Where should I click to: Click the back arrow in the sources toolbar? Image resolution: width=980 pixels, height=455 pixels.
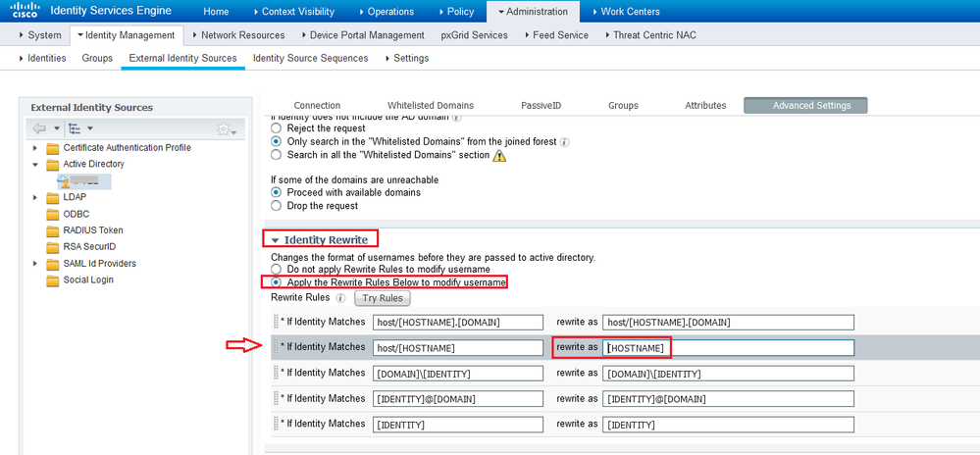(x=39, y=128)
